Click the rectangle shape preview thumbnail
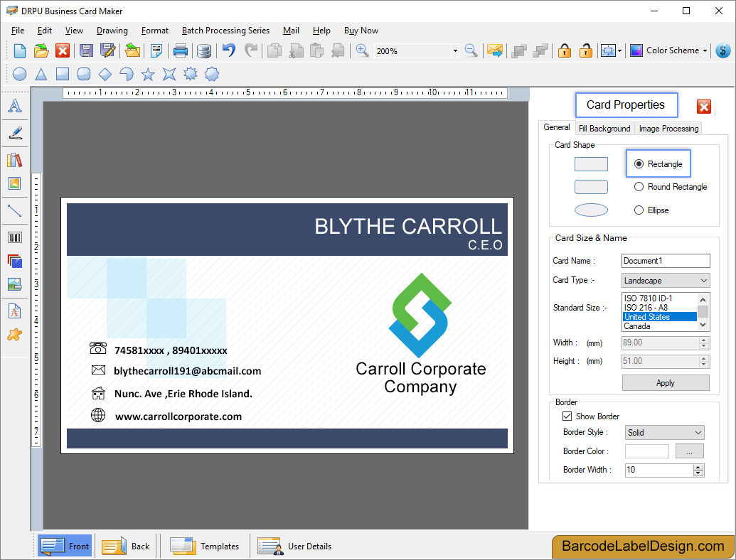Image resolution: width=736 pixels, height=560 pixels. click(x=591, y=164)
